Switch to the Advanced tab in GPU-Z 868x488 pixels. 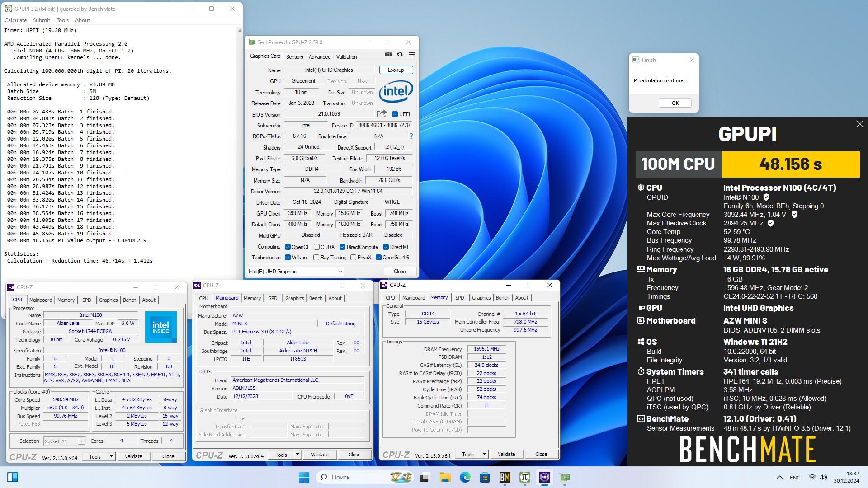320,57
